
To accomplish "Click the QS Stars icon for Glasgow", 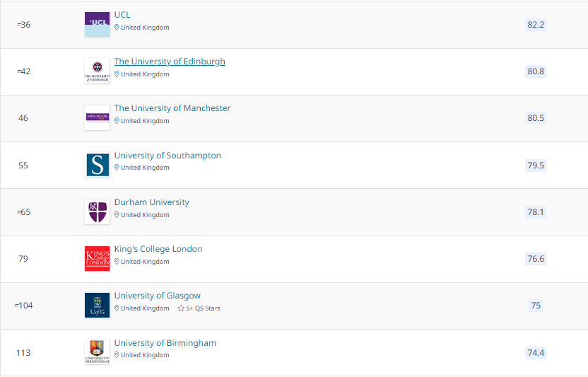I will 181,308.
